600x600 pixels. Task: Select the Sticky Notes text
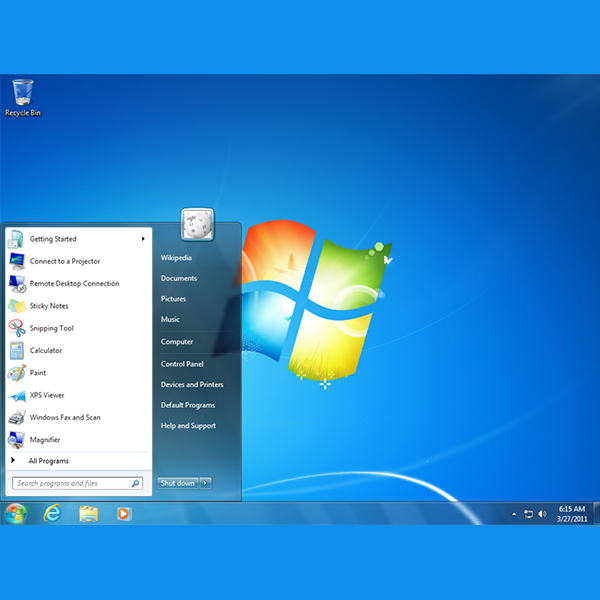49,306
